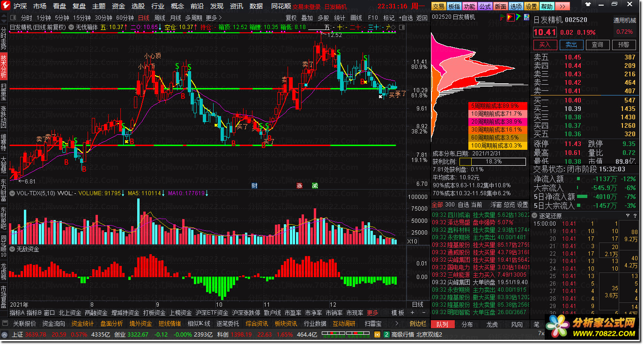Viewport: 644px width, 345px height.
Task: Open the 选股 menu
Action: click(138, 7)
